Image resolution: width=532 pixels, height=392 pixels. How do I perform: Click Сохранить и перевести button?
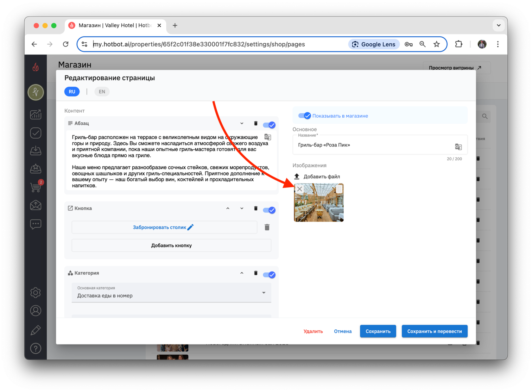(x=434, y=331)
